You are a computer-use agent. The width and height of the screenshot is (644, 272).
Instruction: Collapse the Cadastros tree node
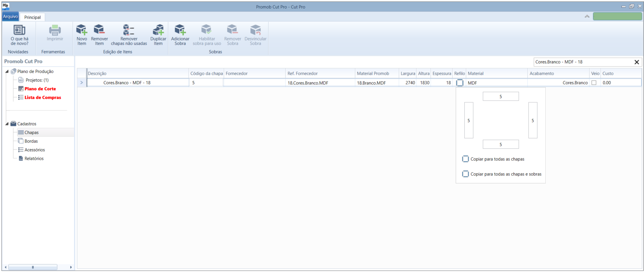[x=7, y=124]
